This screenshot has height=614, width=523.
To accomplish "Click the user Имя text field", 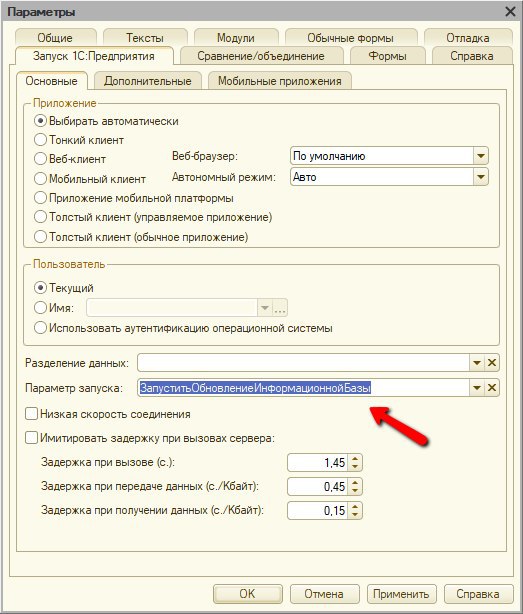I will pyautogui.click(x=172, y=308).
